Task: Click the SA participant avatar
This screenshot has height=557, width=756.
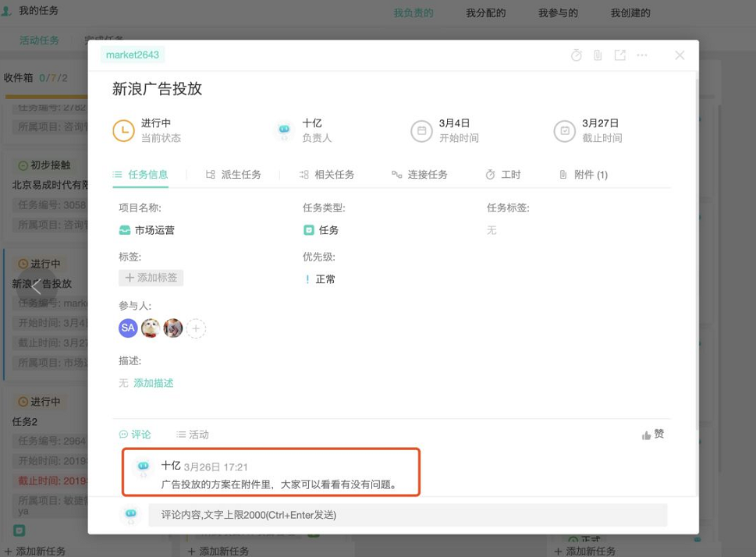Action: [128, 328]
